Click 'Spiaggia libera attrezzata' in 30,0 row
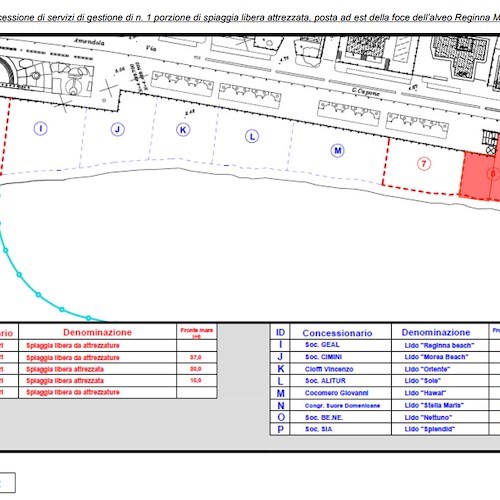500x500 pixels. tap(65, 369)
